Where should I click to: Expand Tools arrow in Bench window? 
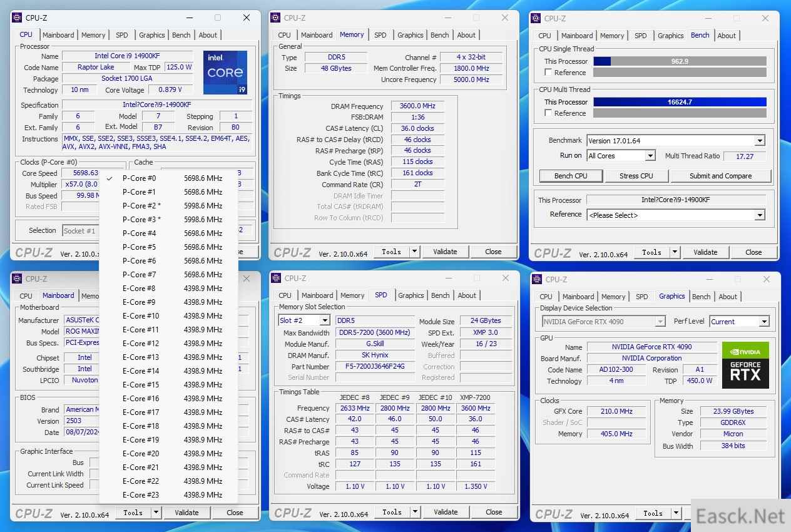674,252
